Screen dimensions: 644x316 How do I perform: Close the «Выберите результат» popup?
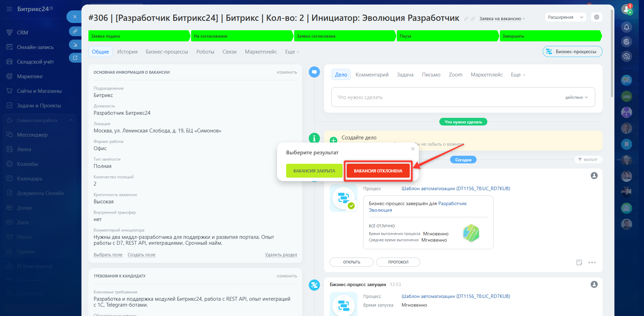point(413,149)
